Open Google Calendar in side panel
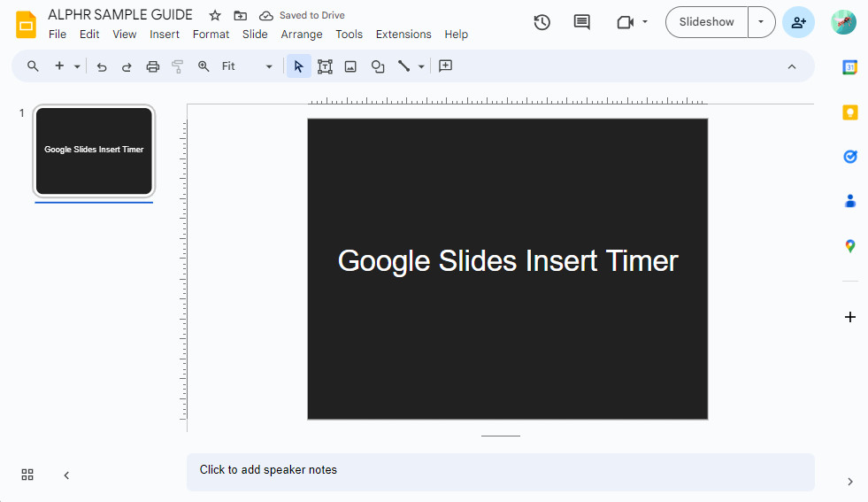This screenshot has width=868, height=502. click(849, 67)
